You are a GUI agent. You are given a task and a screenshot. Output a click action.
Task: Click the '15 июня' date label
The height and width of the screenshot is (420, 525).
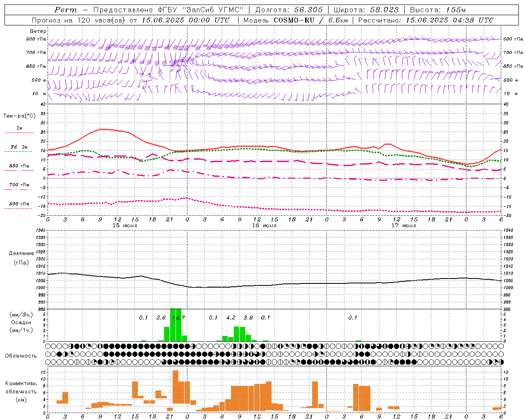coord(125,225)
